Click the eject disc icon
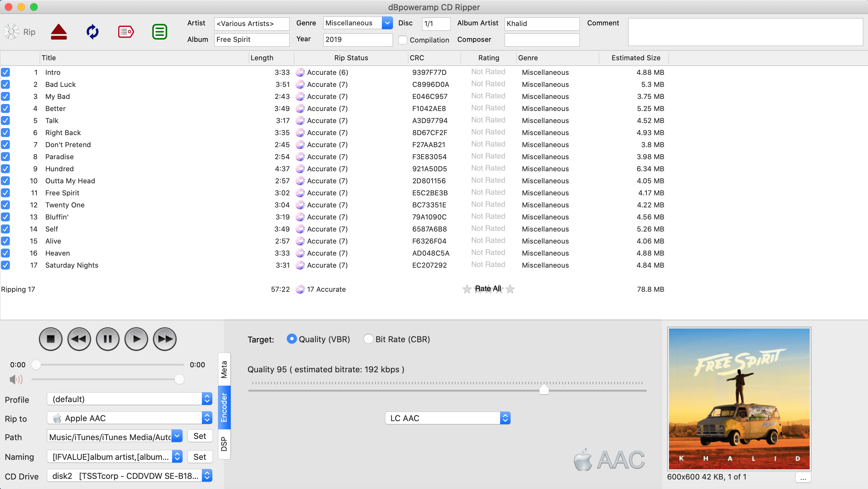 58,32
